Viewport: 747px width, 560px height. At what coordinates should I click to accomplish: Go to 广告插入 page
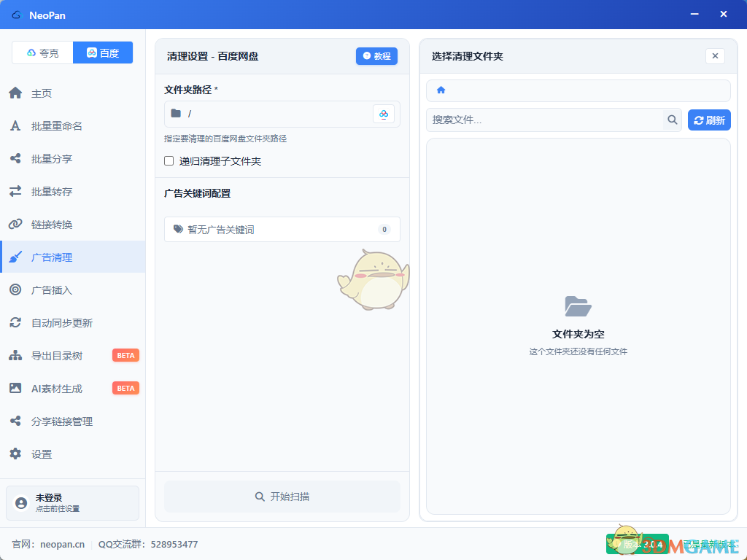(x=51, y=290)
